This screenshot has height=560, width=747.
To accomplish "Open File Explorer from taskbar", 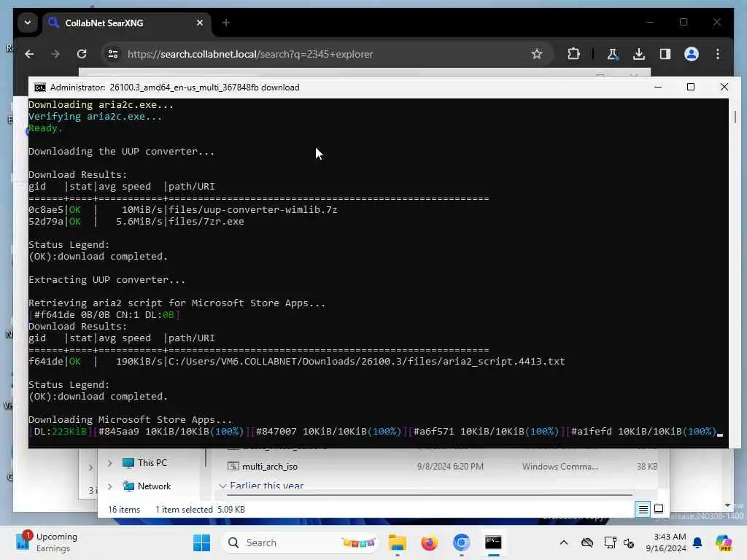I will click(x=398, y=542).
